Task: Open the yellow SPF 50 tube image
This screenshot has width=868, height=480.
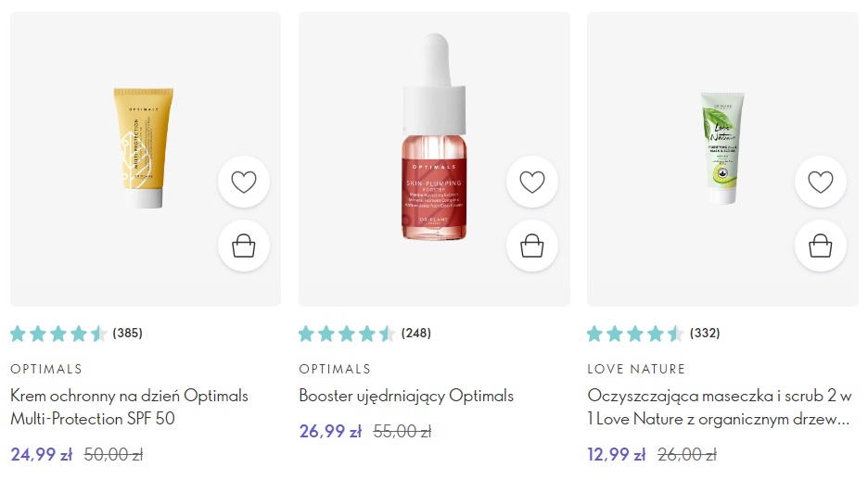Action: (x=142, y=146)
